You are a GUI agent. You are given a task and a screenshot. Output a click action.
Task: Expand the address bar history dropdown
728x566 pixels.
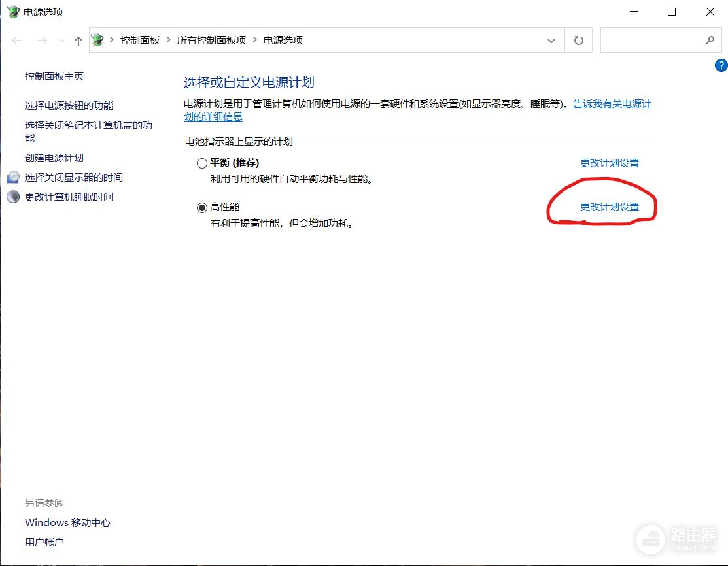[551, 41]
